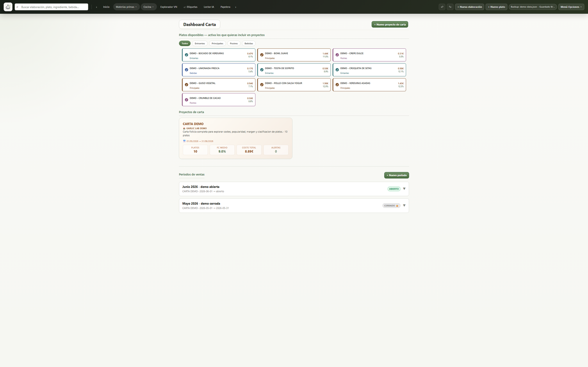Expand the Mayo 2026 demo cerrada period
The image size is (588, 367).
404,205
